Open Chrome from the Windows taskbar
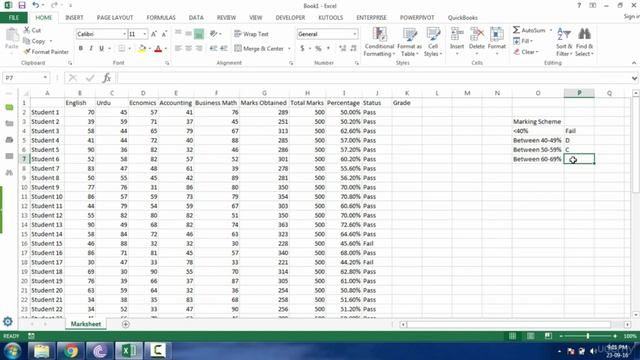Viewport: 640px width, 360px height. [x=70, y=351]
